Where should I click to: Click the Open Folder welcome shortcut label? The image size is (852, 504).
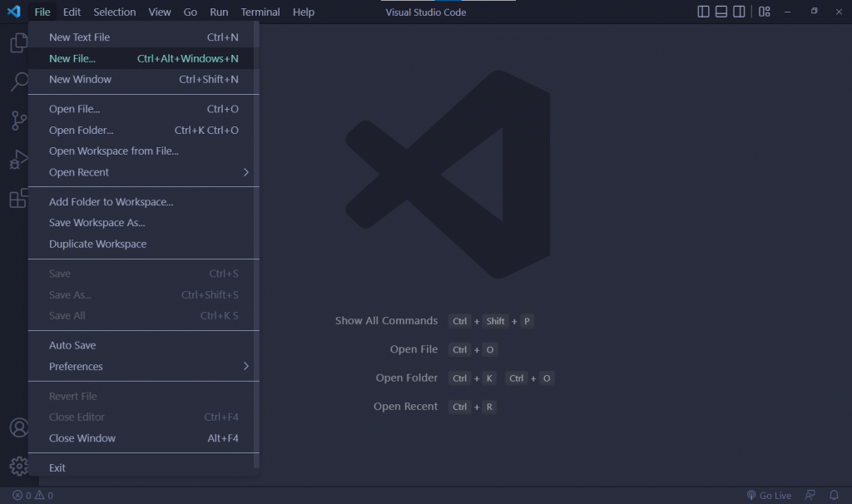(x=406, y=378)
